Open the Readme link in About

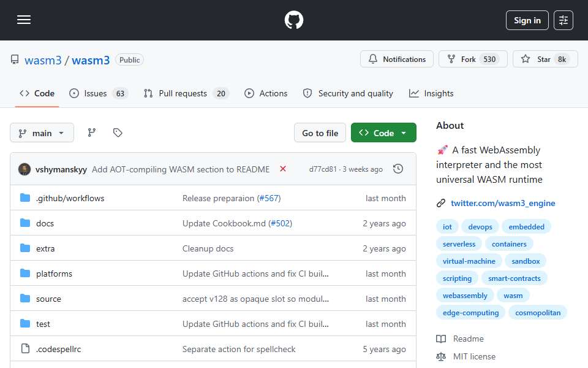point(469,339)
